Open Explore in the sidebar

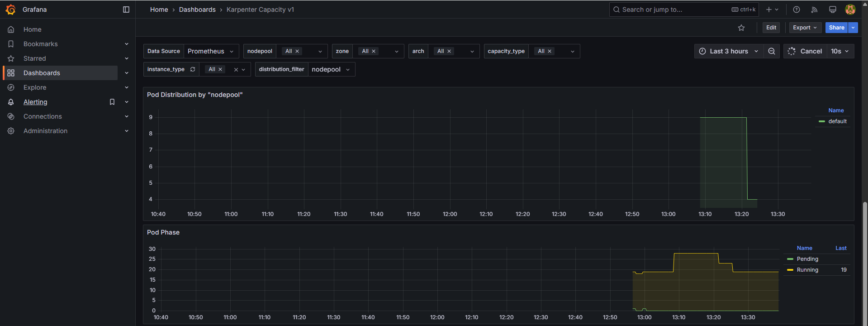pos(35,87)
